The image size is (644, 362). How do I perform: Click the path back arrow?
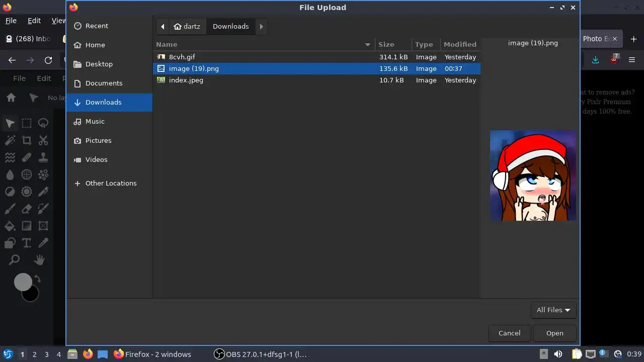pyautogui.click(x=163, y=26)
